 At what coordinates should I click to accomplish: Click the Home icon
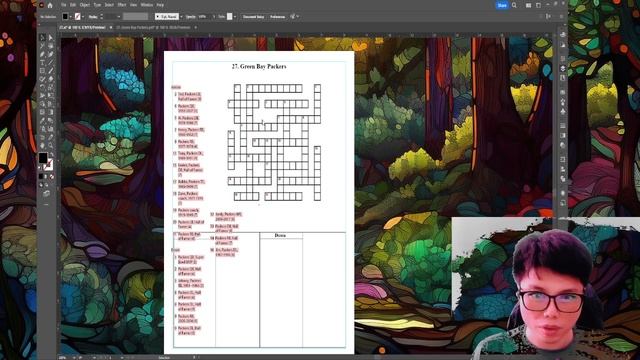[x=50, y=5]
